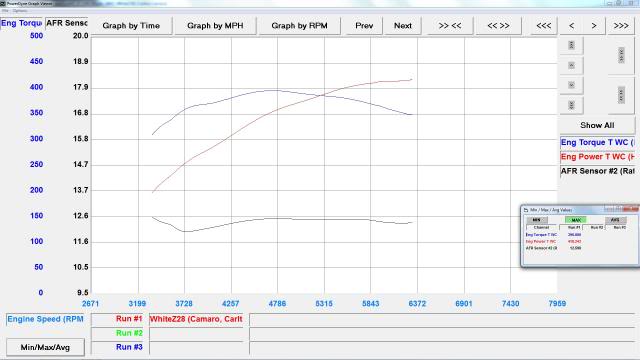This screenshot has height=360, width=640.
Task: Click MAX in the Min/Max/Avg popup
Action: [576, 220]
